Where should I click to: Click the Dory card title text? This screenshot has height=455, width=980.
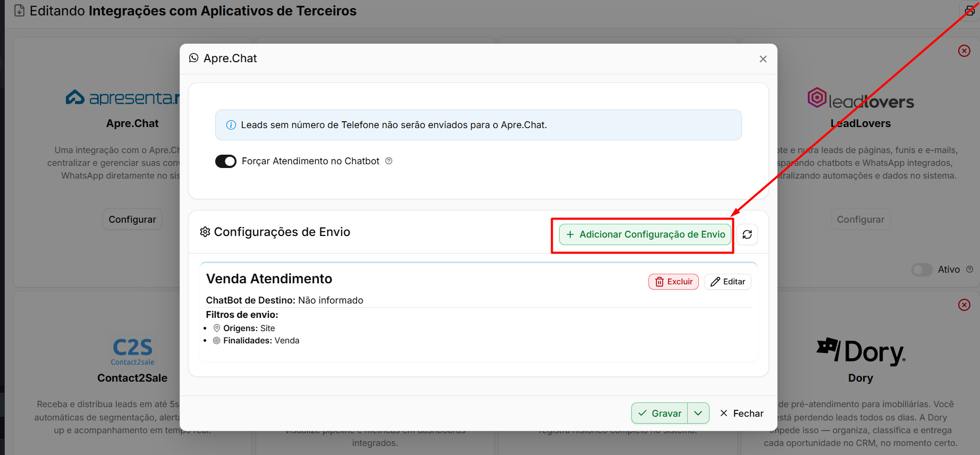click(x=860, y=378)
